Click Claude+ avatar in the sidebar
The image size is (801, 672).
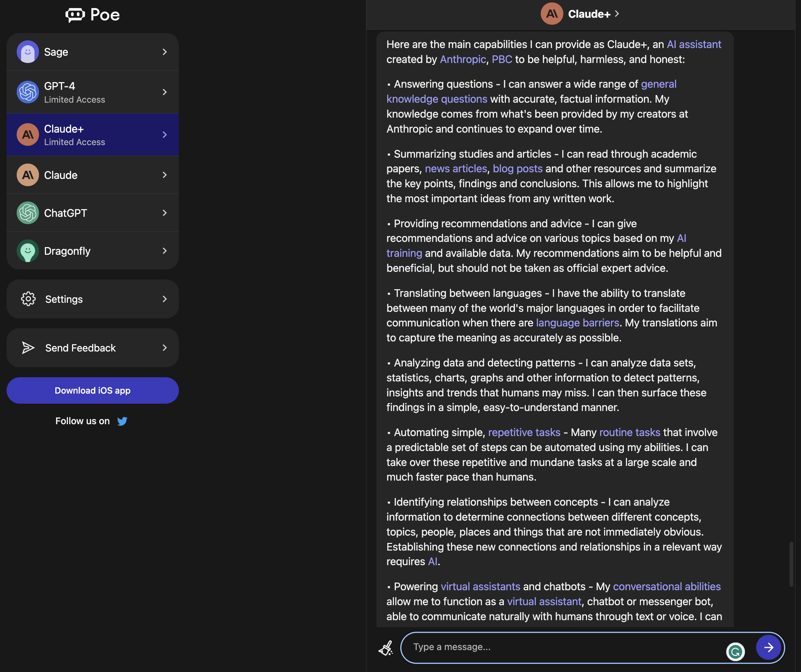tap(28, 135)
